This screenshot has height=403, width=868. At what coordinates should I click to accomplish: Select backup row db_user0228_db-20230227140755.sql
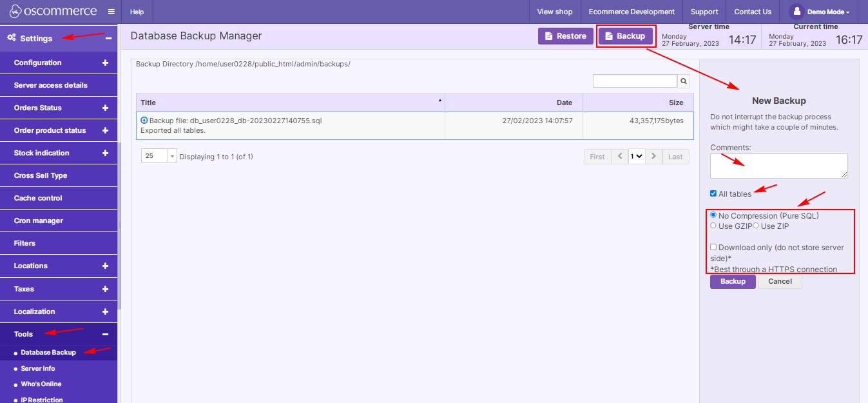[415, 126]
